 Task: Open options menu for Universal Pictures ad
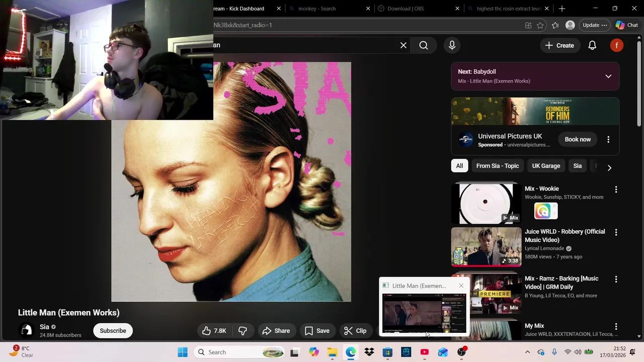point(608,139)
